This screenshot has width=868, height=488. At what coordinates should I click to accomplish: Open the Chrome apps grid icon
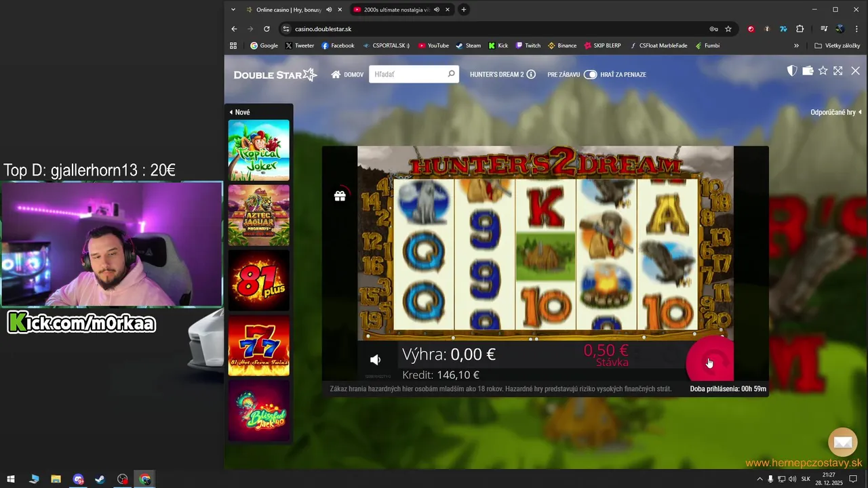233,45
